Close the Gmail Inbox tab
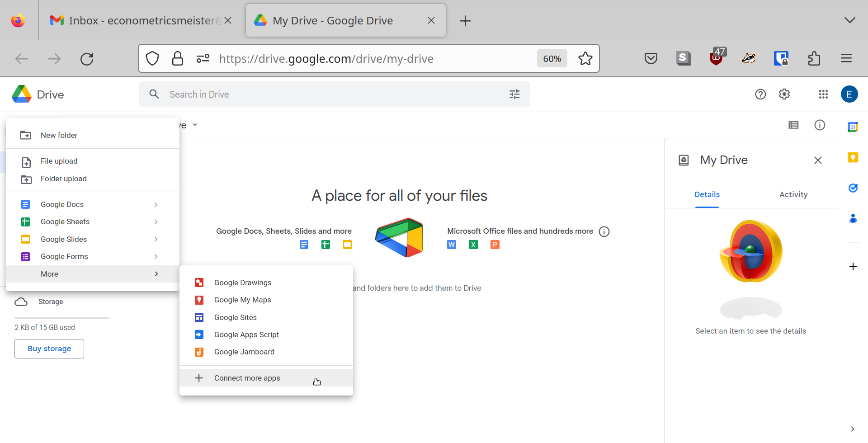 pyautogui.click(x=228, y=20)
